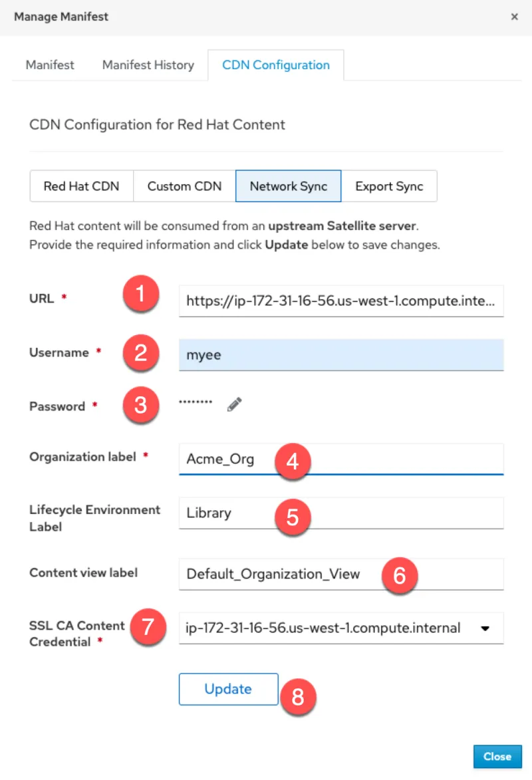Click the Close button at the bottom
532x780 pixels.
pyautogui.click(x=497, y=756)
